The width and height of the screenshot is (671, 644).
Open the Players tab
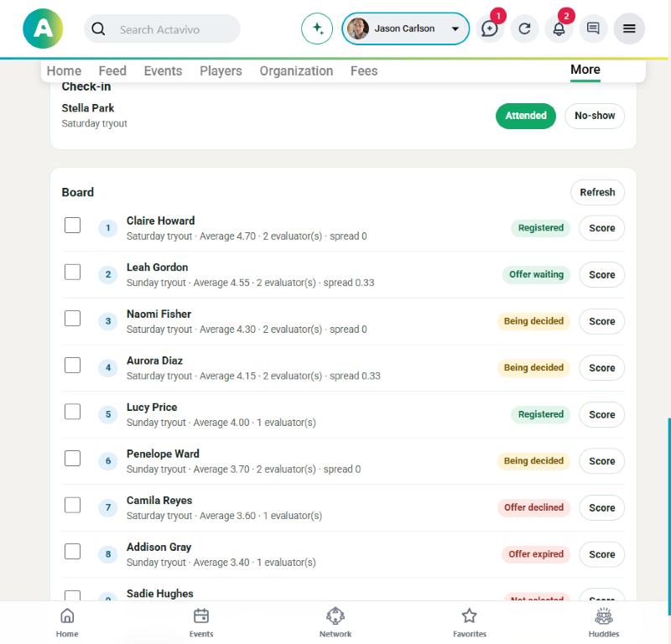click(x=221, y=70)
